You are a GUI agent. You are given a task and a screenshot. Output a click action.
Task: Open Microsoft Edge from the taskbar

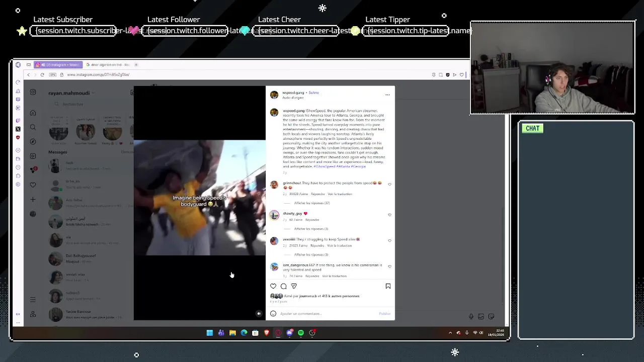(x=244, y=333)
